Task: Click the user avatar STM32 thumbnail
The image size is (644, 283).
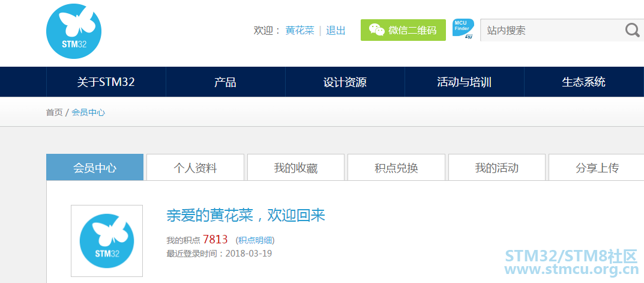Action: (107, 241)
